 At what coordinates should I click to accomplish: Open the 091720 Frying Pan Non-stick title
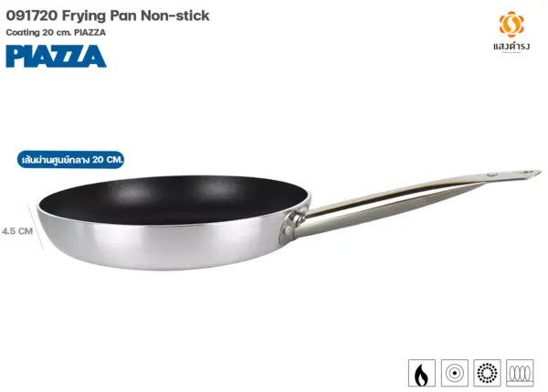coord(108,16)
